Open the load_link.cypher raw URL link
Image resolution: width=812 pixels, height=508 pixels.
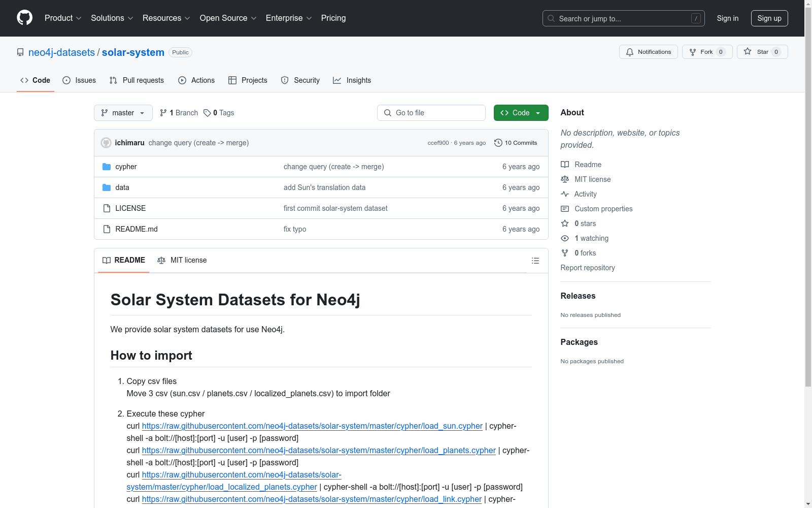pyautogui.click(x=312, y=499)
